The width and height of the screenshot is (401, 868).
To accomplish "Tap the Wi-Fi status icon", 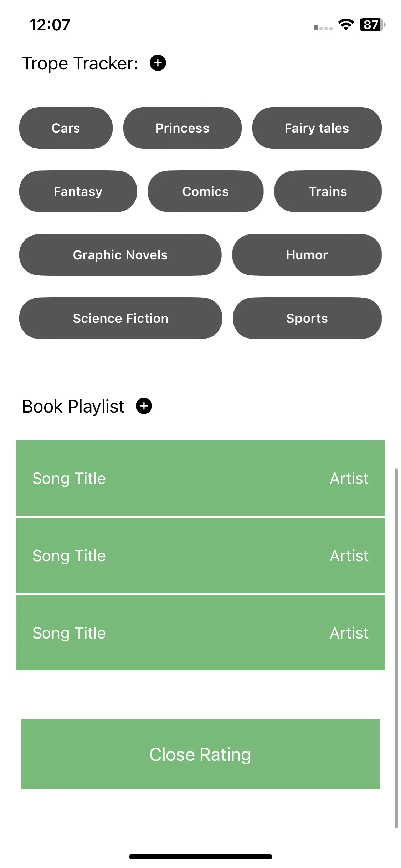I will (346, 25).
